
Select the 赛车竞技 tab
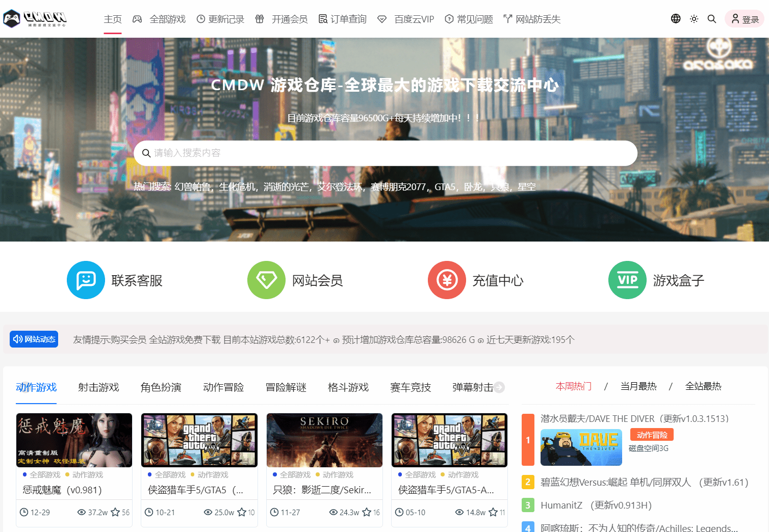pyautogui.click(x=411, y=387)
